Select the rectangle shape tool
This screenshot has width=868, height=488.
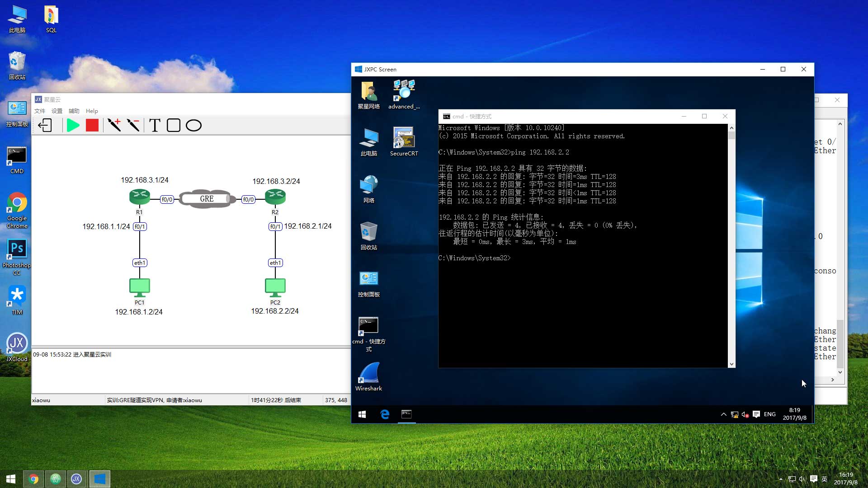tap(174, 125)
